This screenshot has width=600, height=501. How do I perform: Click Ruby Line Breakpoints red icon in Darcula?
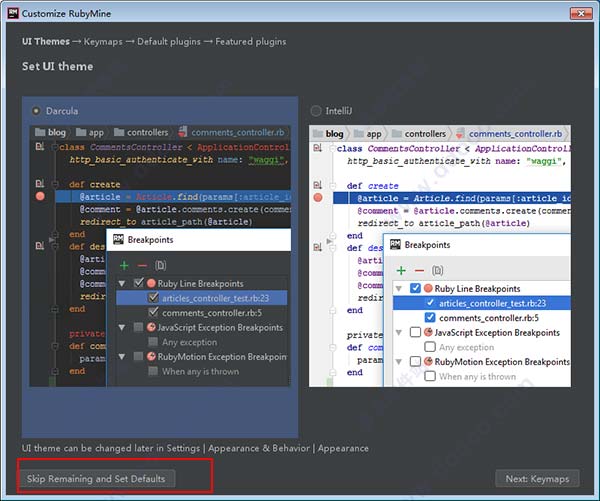[x=152, y=283]
